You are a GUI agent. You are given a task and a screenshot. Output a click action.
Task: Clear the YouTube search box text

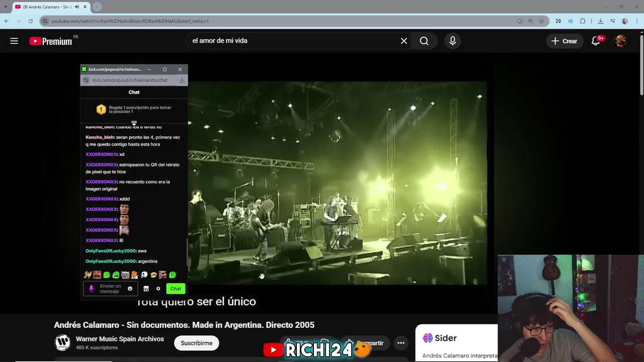(404, 41)
